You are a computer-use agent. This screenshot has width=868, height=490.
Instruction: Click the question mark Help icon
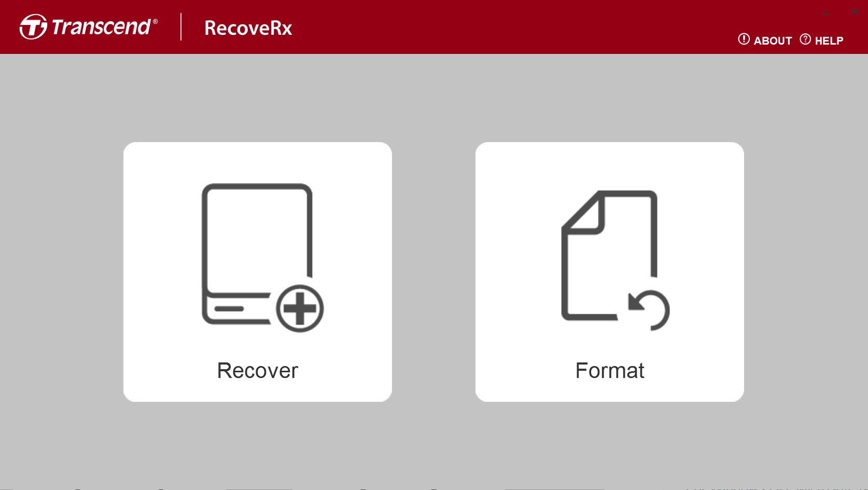pos(805,39)
